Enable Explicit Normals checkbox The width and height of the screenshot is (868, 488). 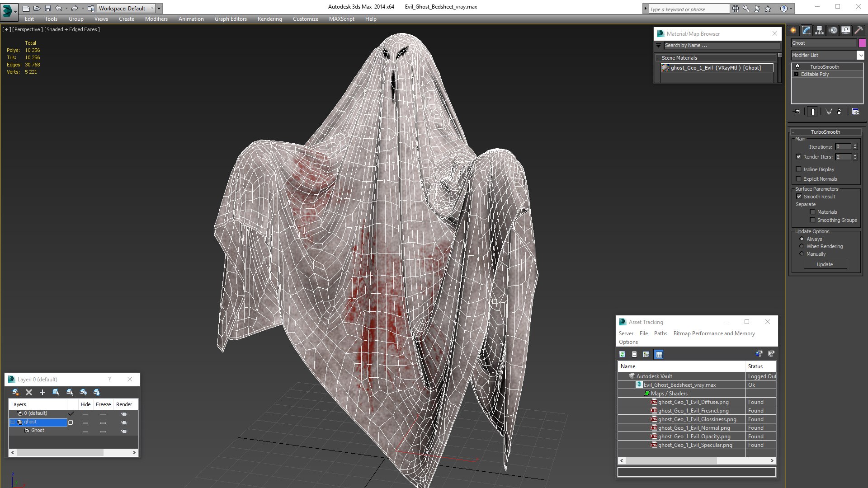pyautogui.click(x=798, y=179)
